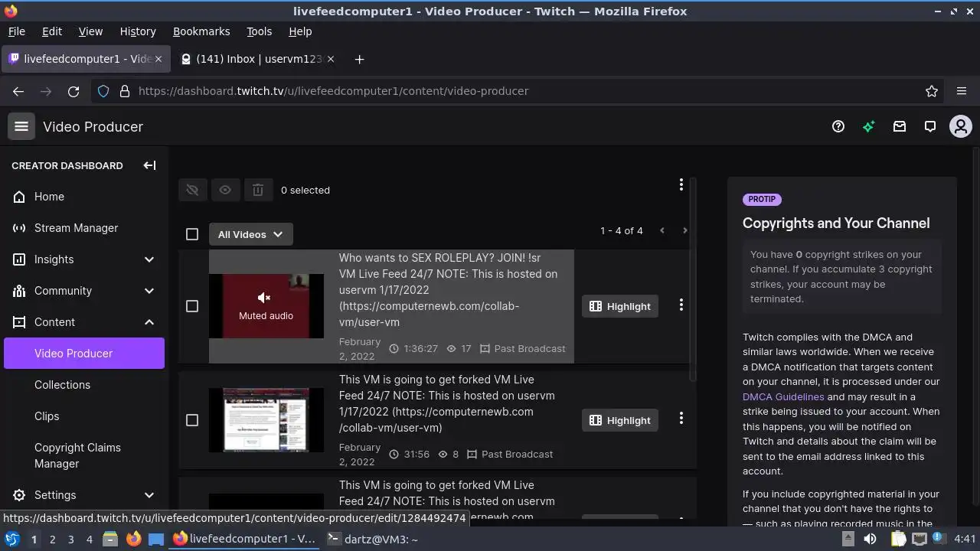
Task: Open the SEX ROLEPLAY video title
Action: point(448,290)
